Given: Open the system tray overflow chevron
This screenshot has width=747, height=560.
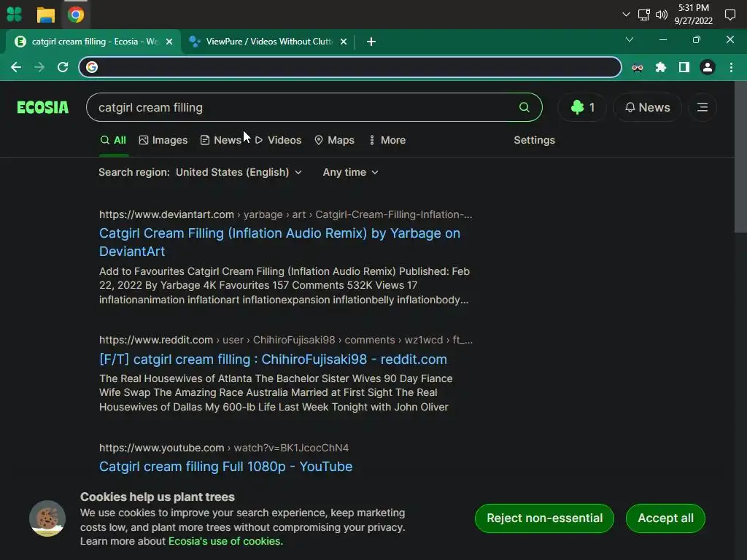Looking at the screenshot, I should pyautogui.click(x=626, y=15).
